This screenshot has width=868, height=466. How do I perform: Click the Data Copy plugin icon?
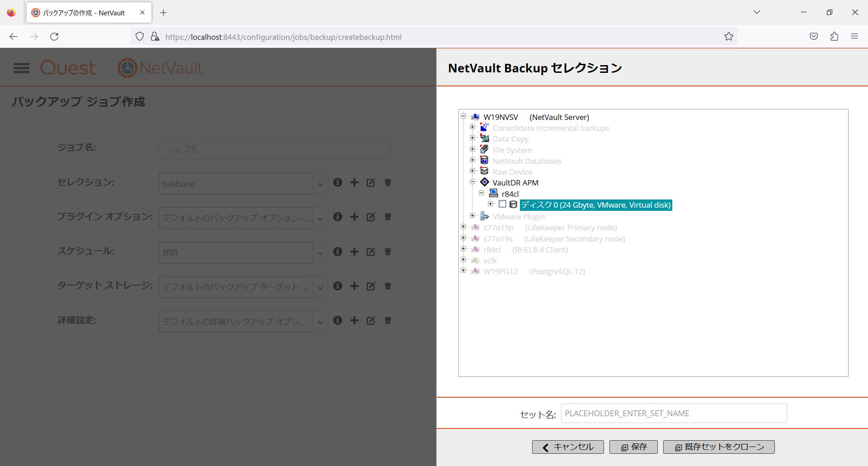pos(484,138)
